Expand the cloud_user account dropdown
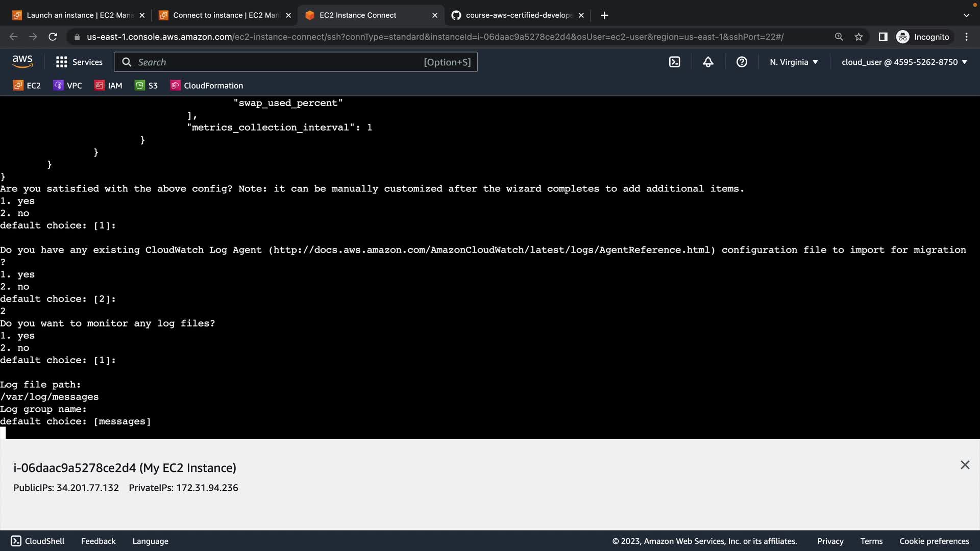 pos(904,62)
